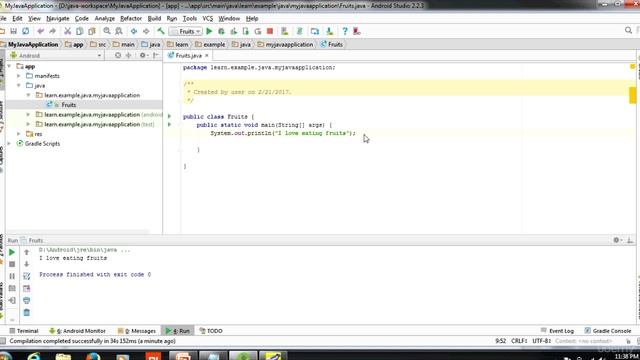Click the up arrow in Run panel

(27, 253)
